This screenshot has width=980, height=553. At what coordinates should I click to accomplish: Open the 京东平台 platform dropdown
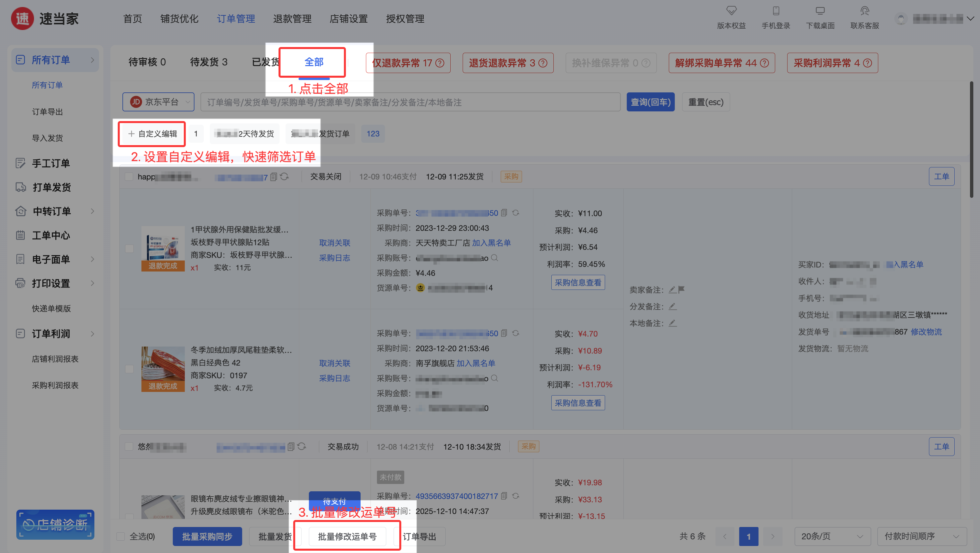(x=158, y=102)
